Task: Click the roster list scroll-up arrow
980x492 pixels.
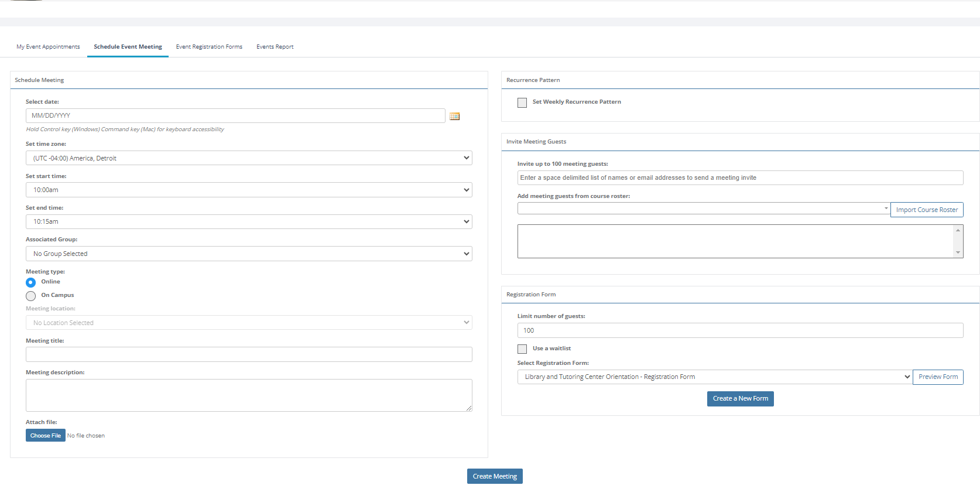Action: 958,230
